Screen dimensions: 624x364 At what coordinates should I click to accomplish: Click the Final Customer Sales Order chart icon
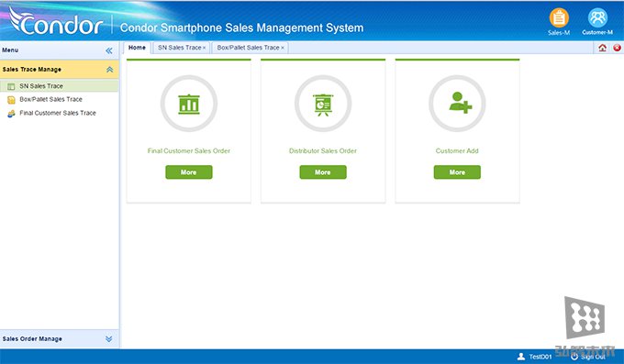tap(189, 104)
